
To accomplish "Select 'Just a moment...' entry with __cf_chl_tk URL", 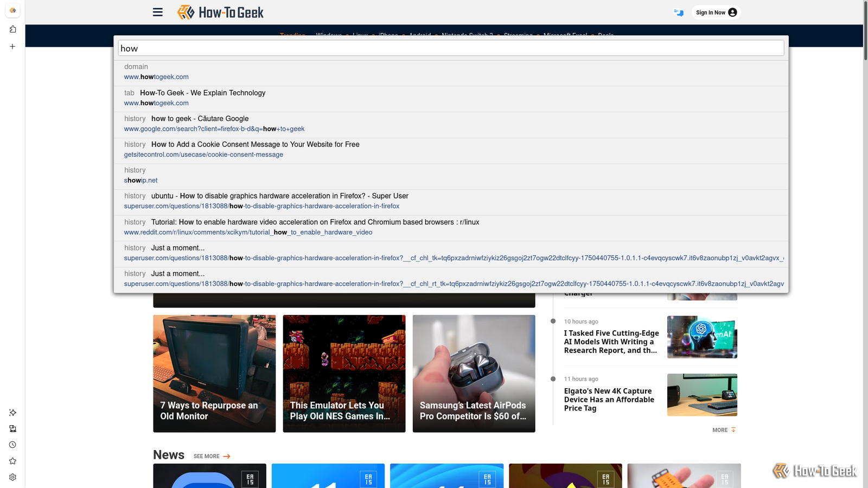I will [x=451, y=254].
